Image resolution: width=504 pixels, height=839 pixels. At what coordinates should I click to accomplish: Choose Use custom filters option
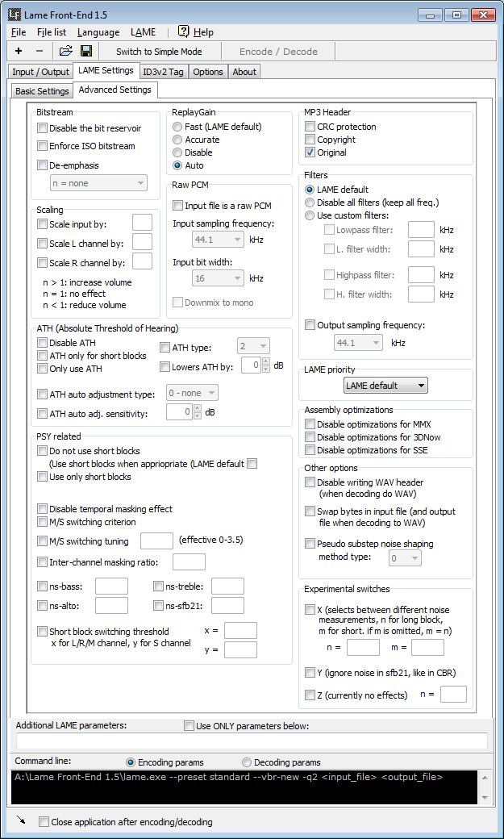309,215
